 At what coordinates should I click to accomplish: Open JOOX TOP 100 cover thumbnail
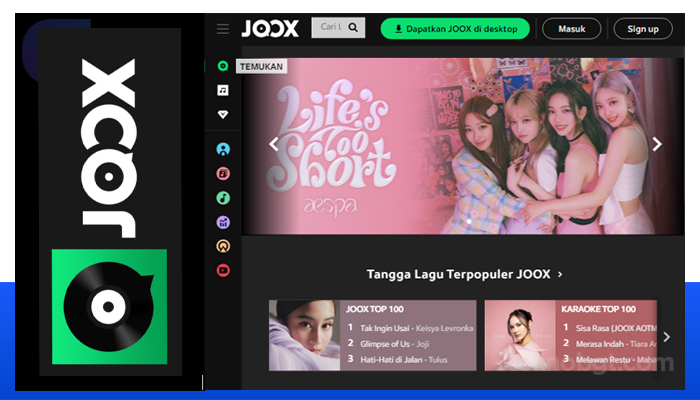[304, 335]
